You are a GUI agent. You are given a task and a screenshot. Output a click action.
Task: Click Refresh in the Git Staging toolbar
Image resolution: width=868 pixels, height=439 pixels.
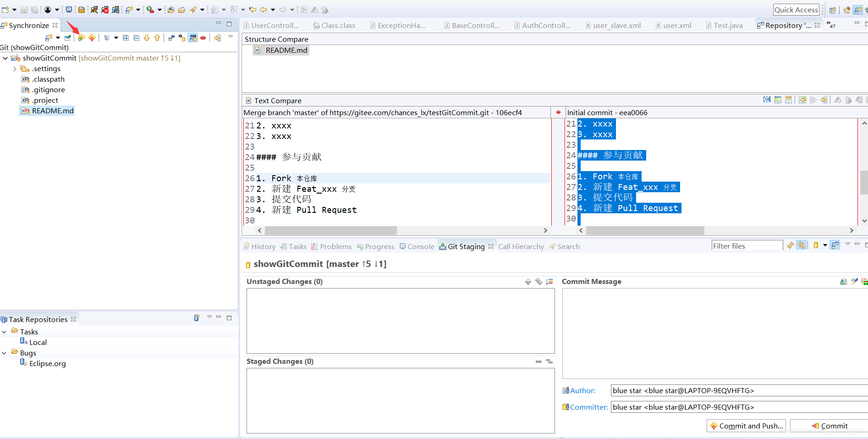click(x=791, y=245)
